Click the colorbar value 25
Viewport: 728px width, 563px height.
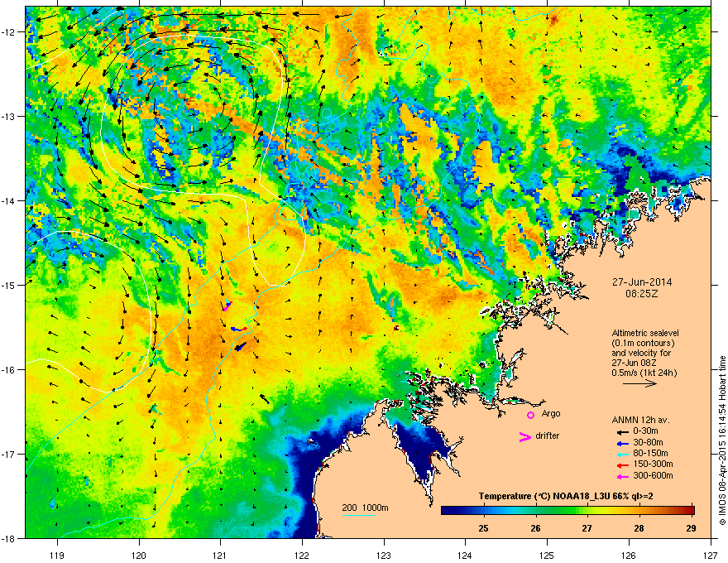483,528
